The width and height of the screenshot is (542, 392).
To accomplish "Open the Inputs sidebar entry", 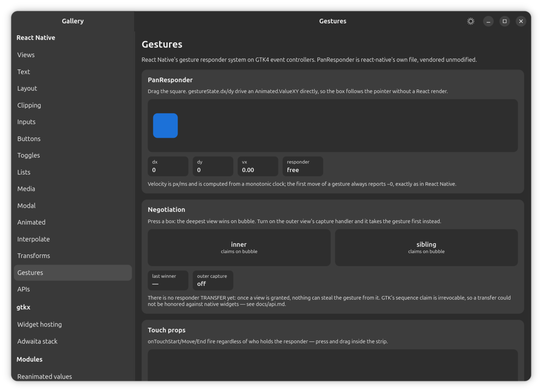I will [x=73, y=122].
